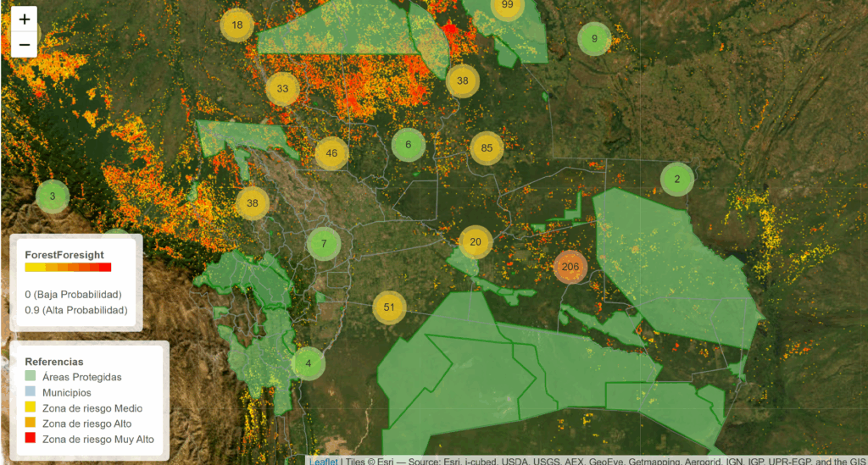Viewport: 868px width, 465px height.
Task: Click the cluster marker labeled 99
Action: click(507, 7)
